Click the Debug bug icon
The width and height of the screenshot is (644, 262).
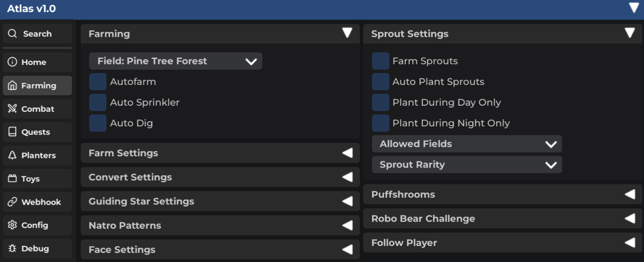coord(13,249)
